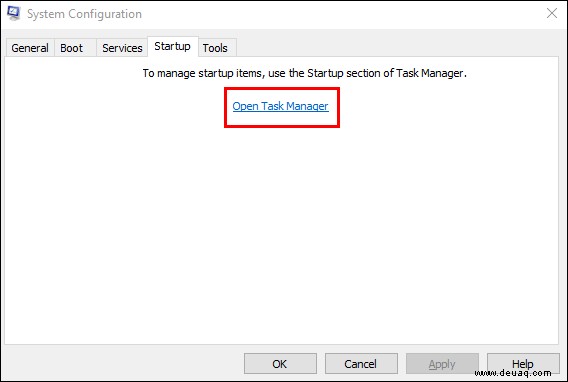This screenshot has width=568, height=382.
Task: Click the www.deuaq.com watermark text
Action: [x=513, y=373]
